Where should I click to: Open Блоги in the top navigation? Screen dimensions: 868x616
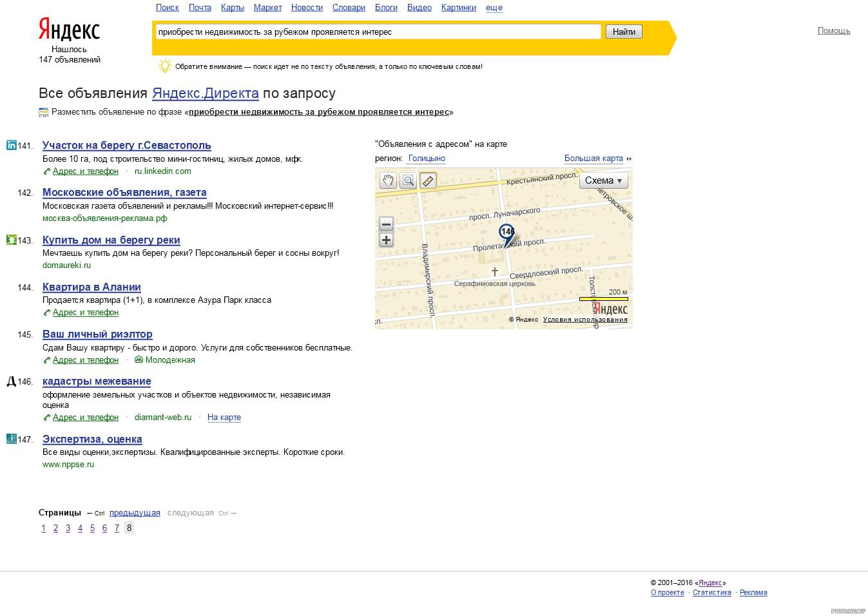pyautogui.click(x=386, y=8)
